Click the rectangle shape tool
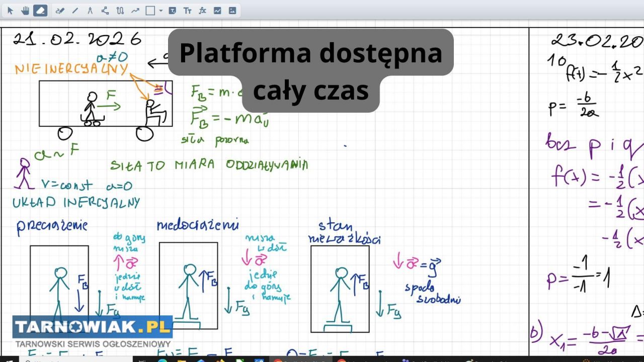Image resolution: width=644 pixels, height=362 pixels. (x=150, y=10)
